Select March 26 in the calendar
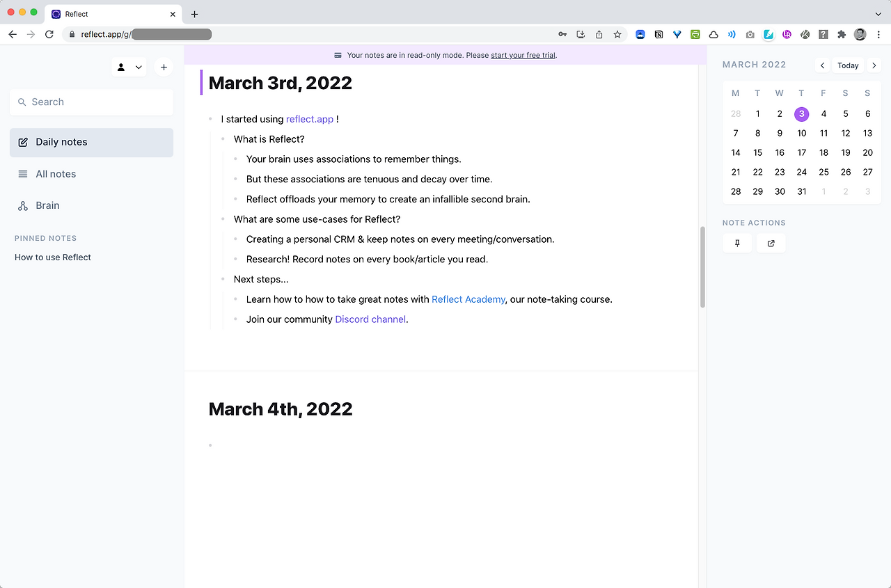Viewport: 891px width, 588px height. tap(846, 172)
